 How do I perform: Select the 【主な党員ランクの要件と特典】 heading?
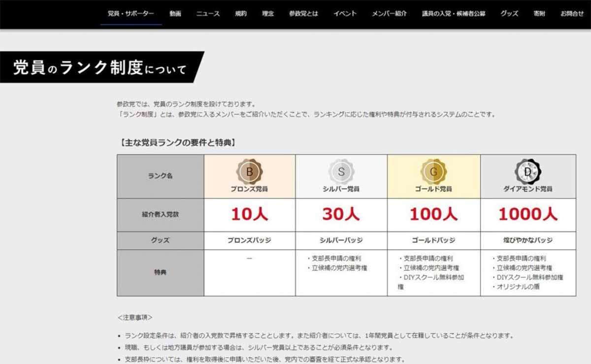177,143
